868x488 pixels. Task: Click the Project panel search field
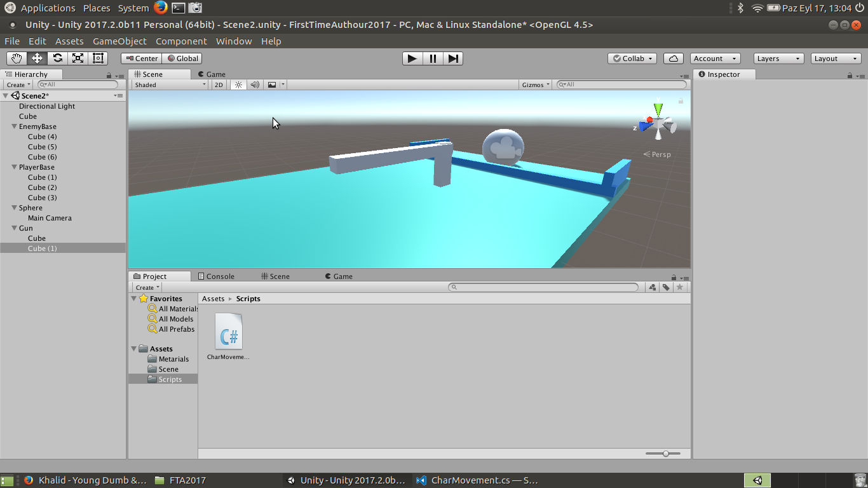(543, 287)
